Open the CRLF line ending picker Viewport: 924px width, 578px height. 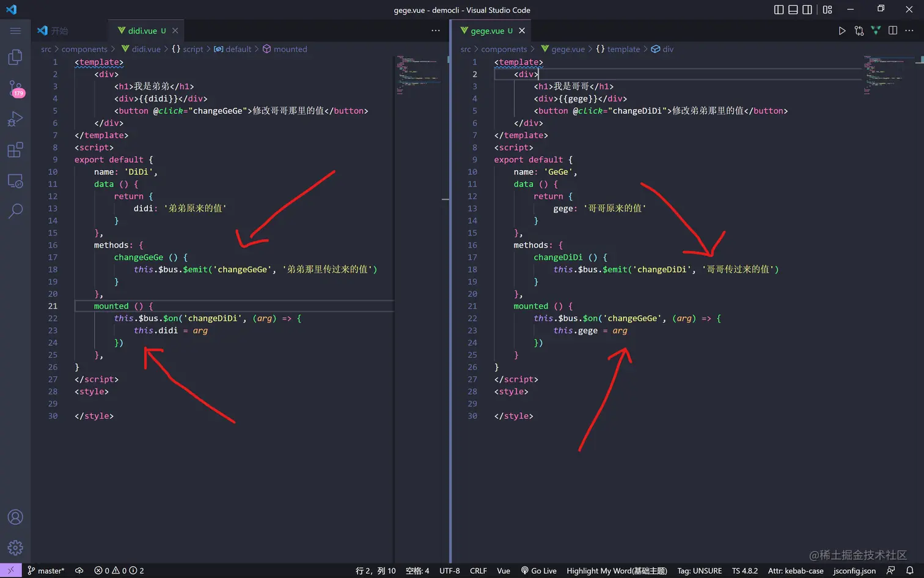pos(479,571)
